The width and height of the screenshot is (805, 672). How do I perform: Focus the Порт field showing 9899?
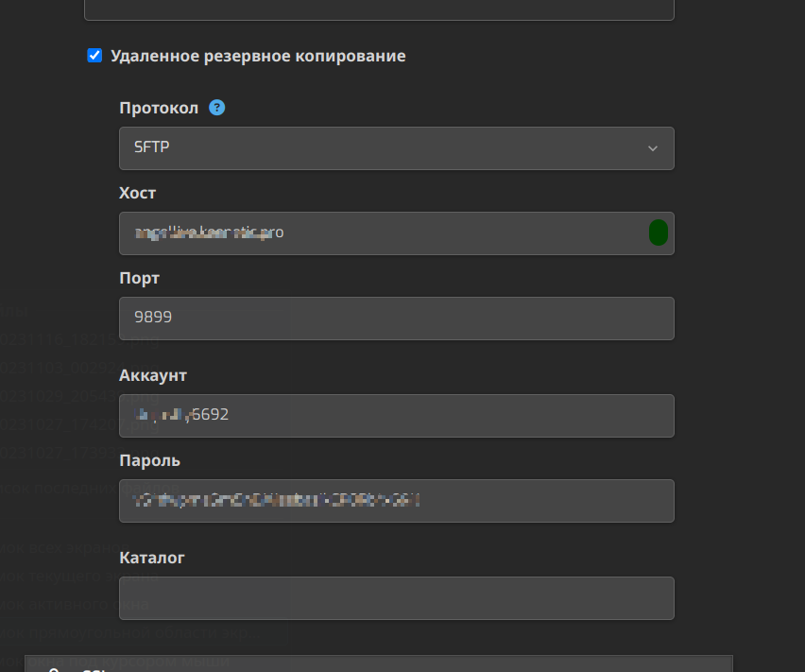(396, 319)
